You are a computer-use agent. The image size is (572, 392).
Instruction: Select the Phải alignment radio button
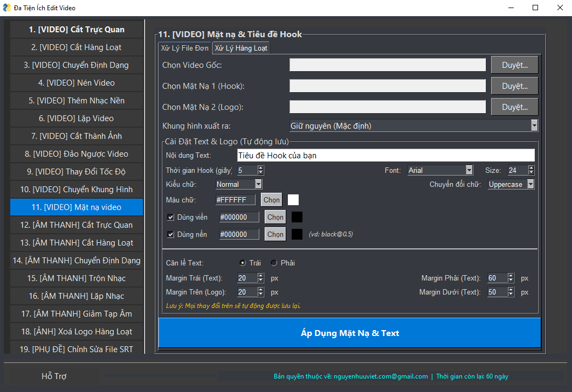274,263
